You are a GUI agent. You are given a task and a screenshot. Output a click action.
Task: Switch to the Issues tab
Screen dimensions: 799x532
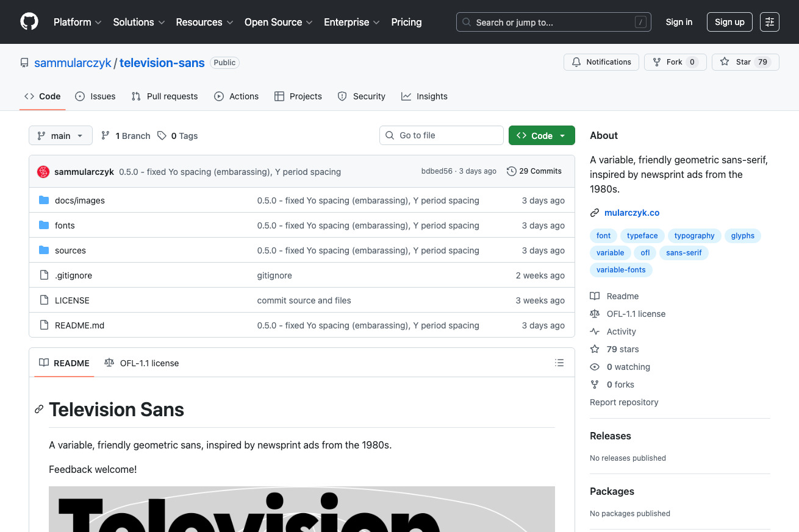pyautogui.click(x=95, y=96)
